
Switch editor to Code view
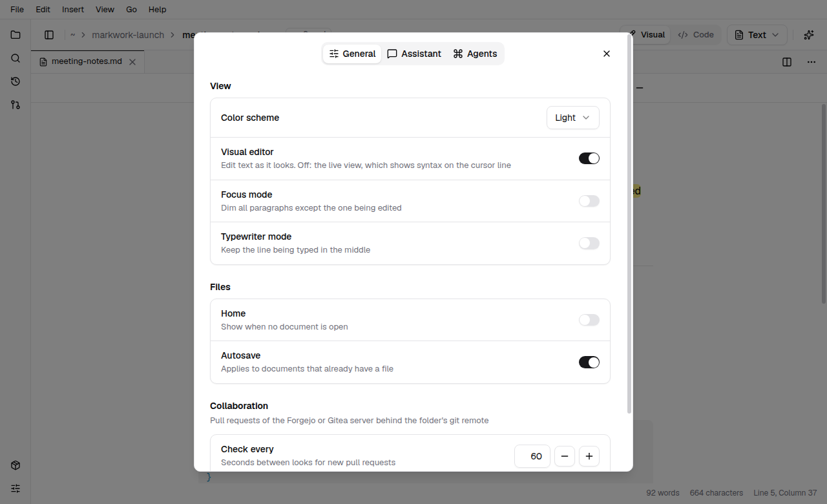tap(696, 35)
